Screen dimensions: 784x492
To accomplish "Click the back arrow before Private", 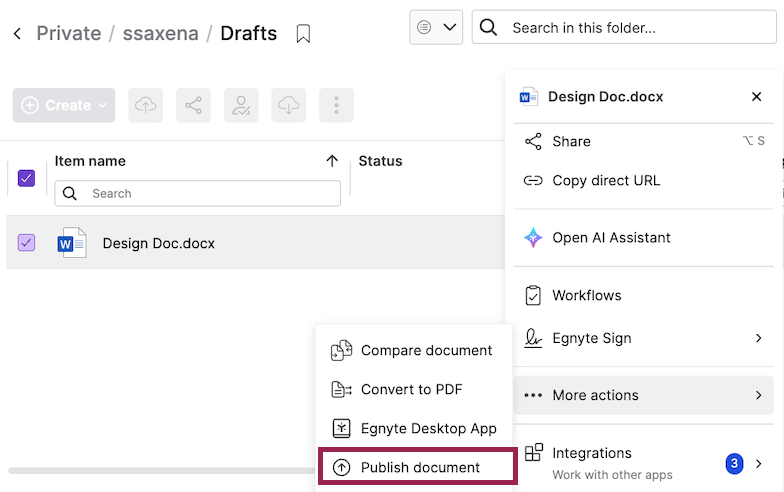I will click(x=17, y=34).
